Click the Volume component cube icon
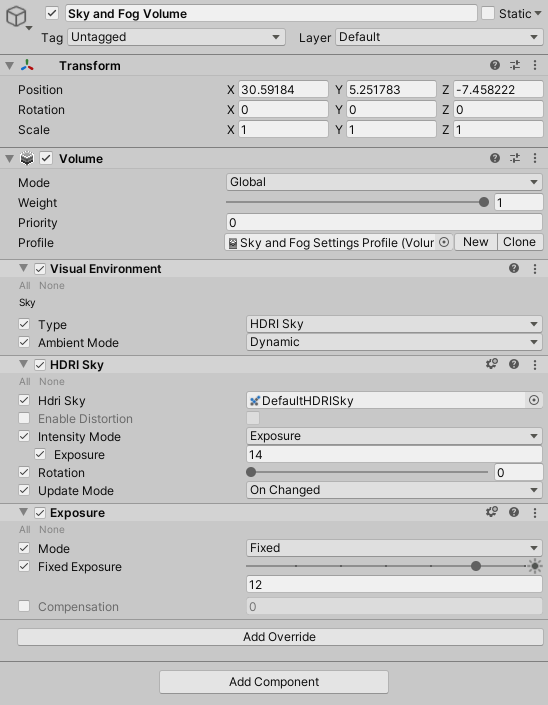Screen dimensions: 548x705 27,158
